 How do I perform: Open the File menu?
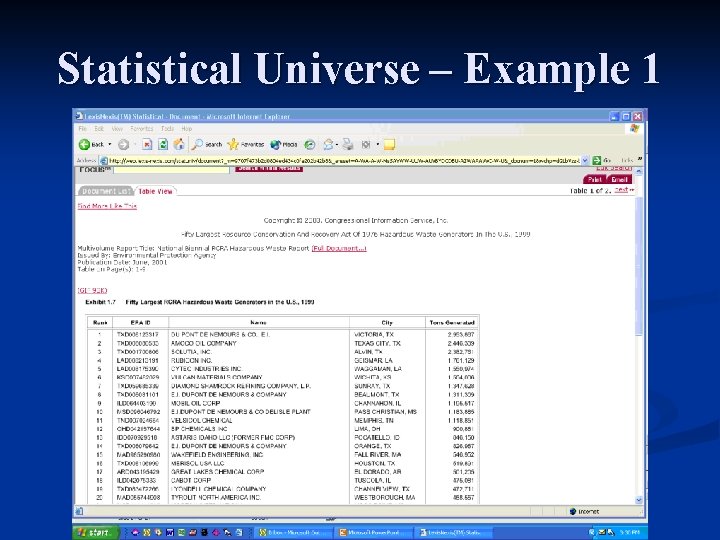coord(83,129)
